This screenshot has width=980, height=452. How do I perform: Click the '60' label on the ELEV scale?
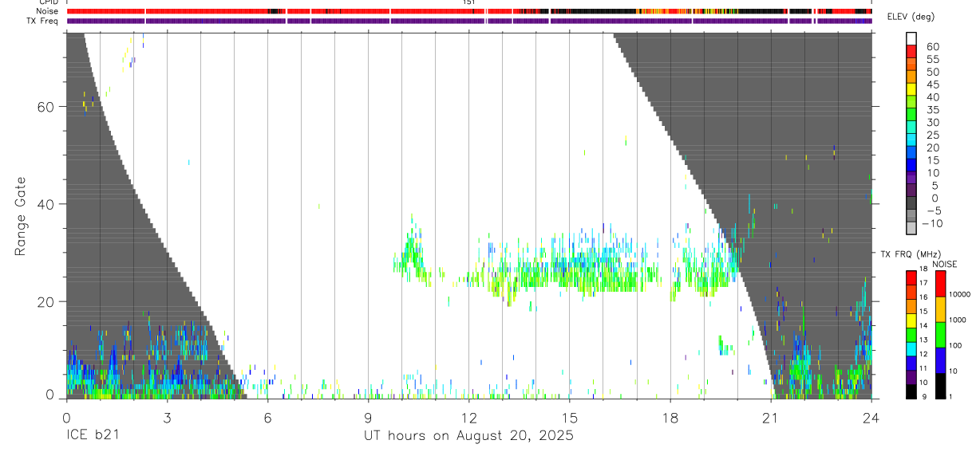pos(931,47)
